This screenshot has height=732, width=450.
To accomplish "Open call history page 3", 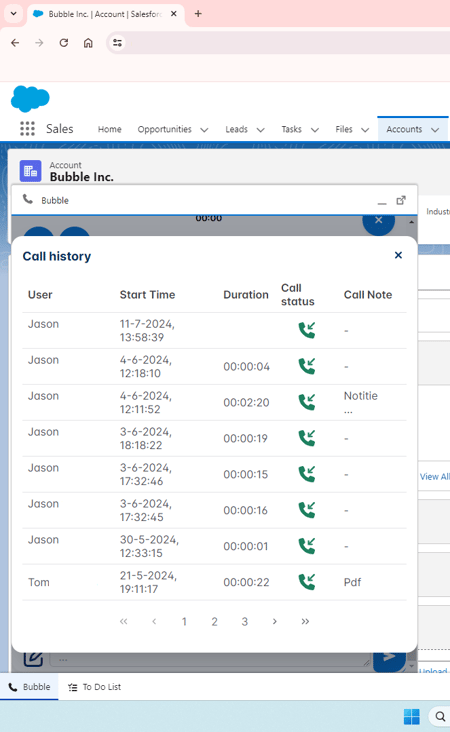I will click(x=245, y=621).
